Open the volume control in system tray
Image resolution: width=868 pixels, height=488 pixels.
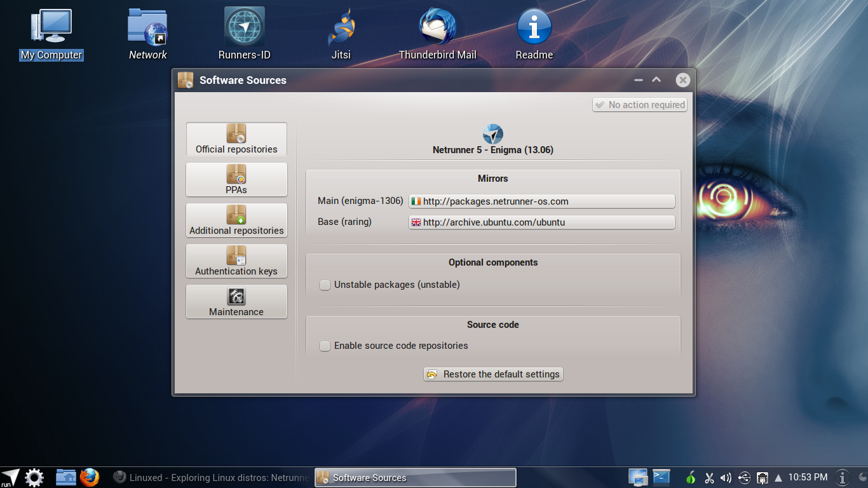[726, 477]
